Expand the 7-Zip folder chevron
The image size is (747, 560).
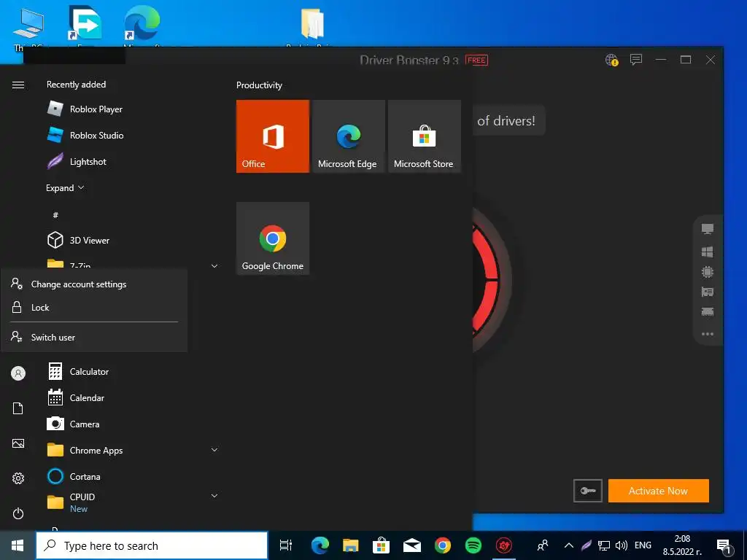point(214,265)
